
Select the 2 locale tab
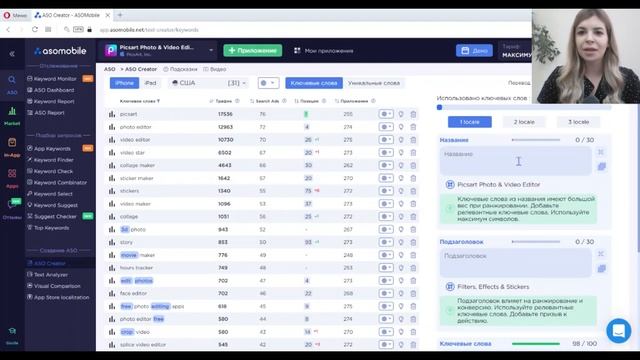click(x=524, y=122)
